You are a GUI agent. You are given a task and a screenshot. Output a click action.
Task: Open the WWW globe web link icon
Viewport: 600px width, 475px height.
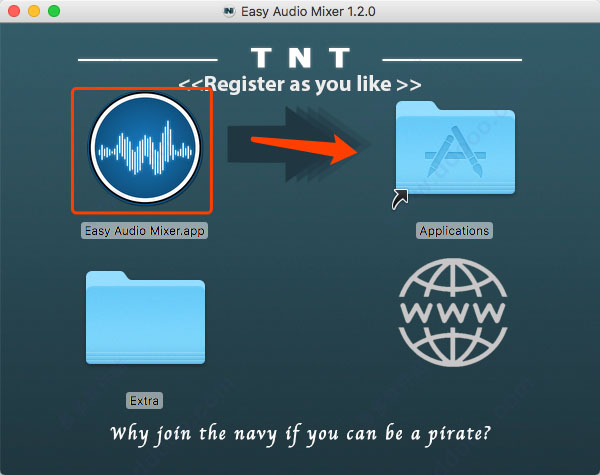pyautogui.click(x=453, y=312)
